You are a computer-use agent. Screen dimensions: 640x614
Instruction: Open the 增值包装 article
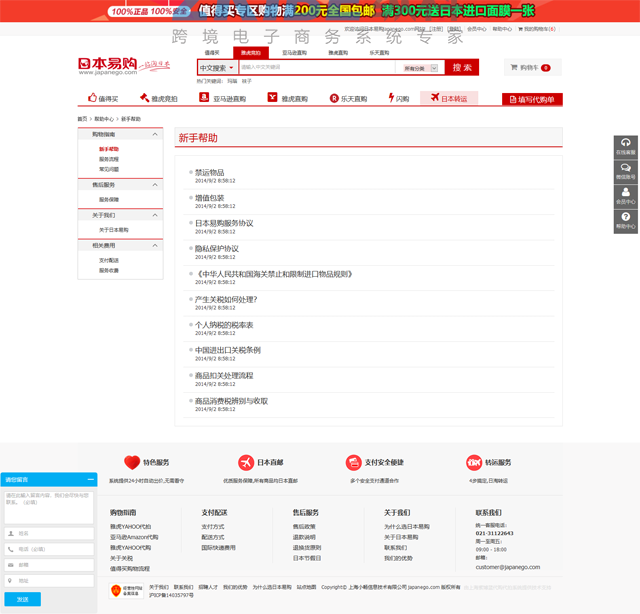209,198
